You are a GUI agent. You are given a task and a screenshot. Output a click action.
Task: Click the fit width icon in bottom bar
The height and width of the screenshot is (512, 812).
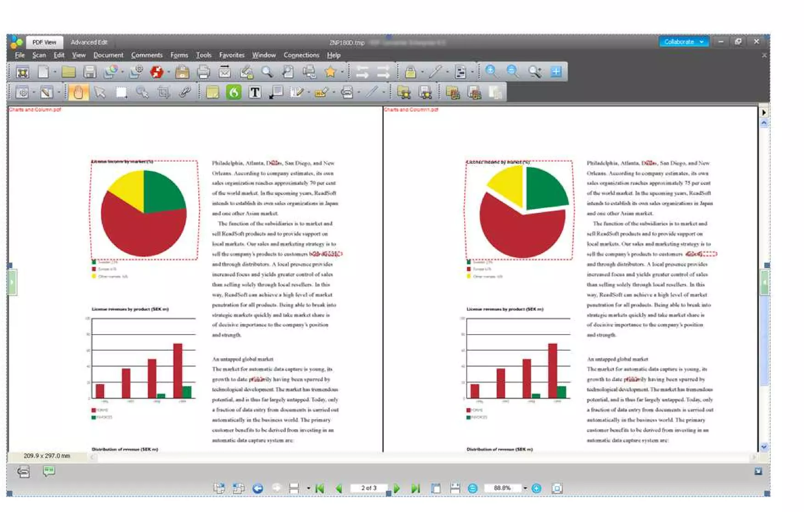click(455, 488)
